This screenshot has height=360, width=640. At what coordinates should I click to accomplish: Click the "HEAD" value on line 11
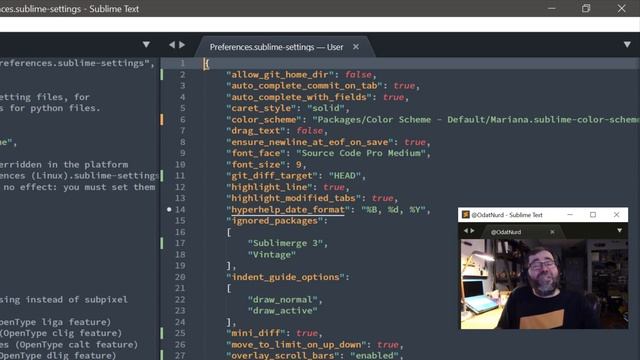pos(345,176)
